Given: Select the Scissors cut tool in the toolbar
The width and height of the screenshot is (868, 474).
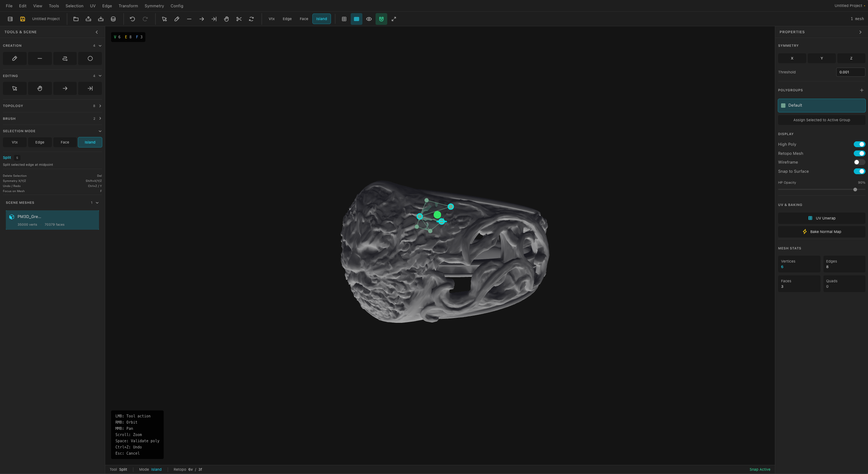Looking at the screenshot, I should click(x=239, y=19).
